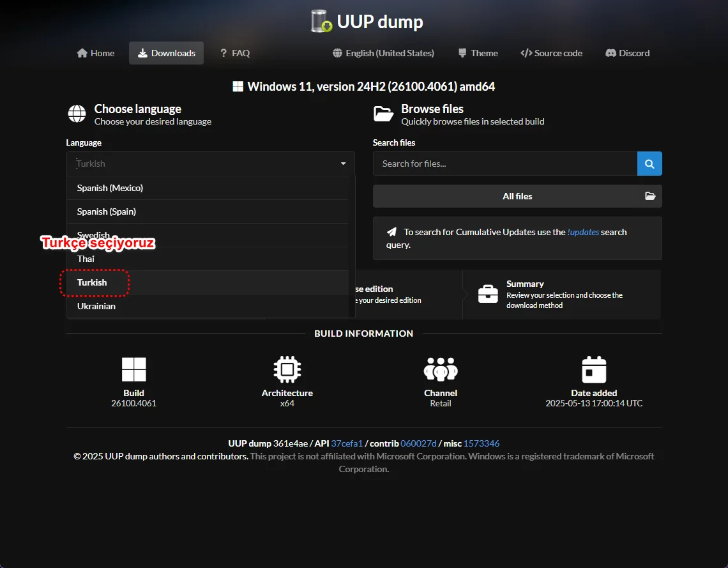
Task: Click the Search for files input field
Action: tap(505, 164)
